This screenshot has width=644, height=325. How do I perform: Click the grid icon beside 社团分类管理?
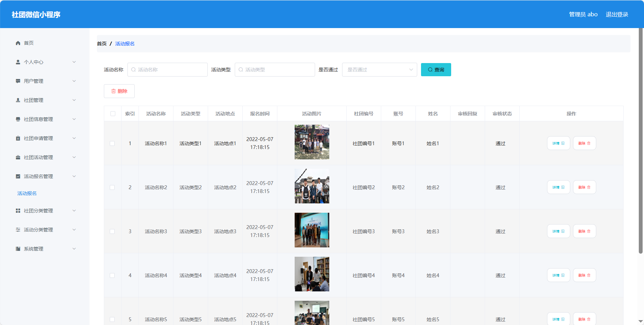click(x=18, y=211)
